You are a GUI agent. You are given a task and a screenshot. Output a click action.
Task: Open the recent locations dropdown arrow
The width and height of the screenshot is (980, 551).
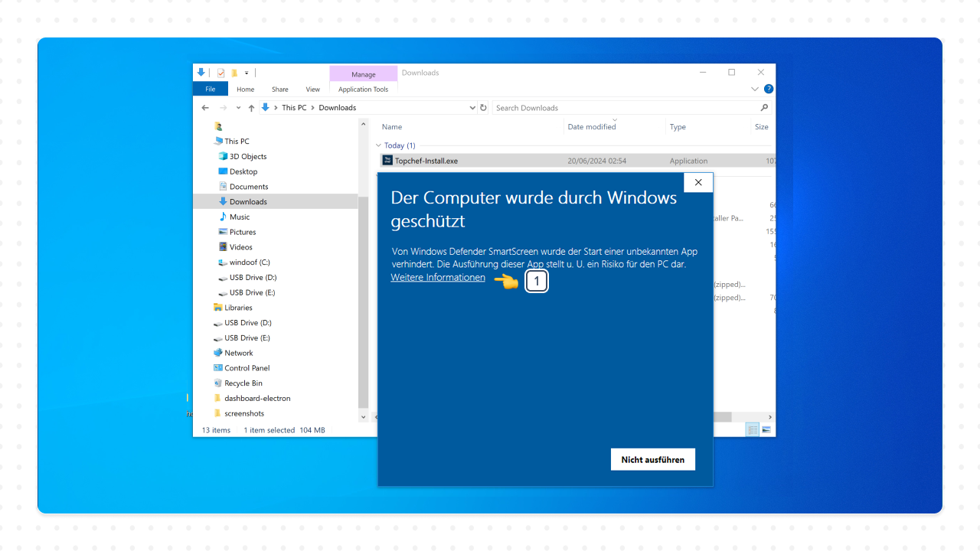point(239,108)
